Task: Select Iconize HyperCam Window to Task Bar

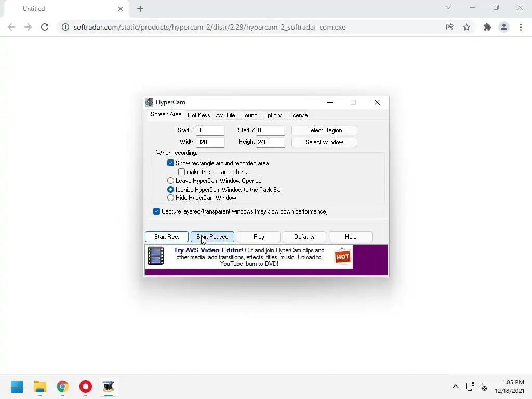Action: [170, 190]
